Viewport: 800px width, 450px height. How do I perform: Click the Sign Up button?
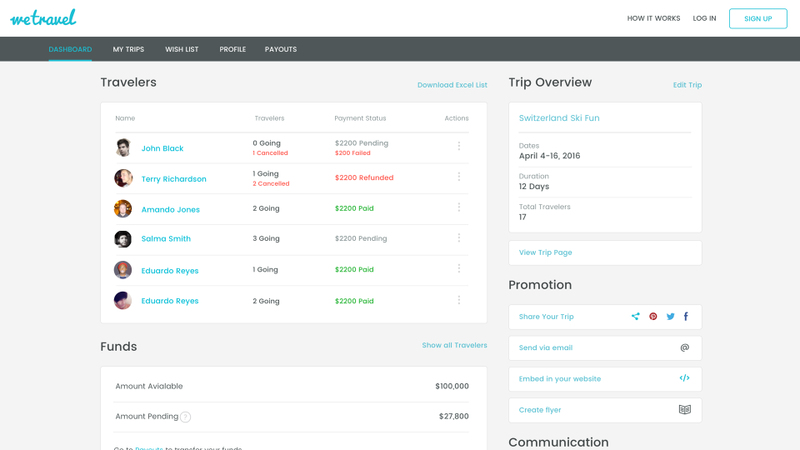click(758, 18)
